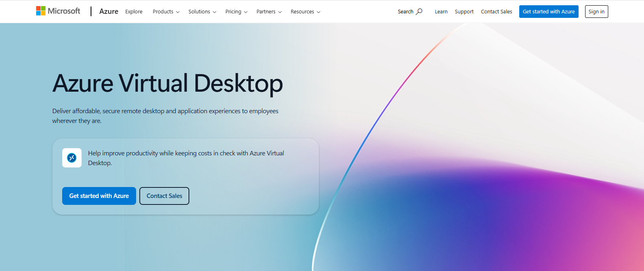Expand the Pricing dropdown
The image size is (644, 271).
coord(236,11)
